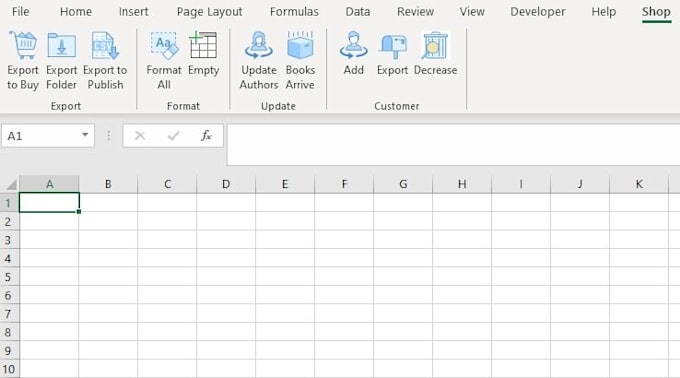
Task: Switch to the View tab
Action: [x=472, y=12]
